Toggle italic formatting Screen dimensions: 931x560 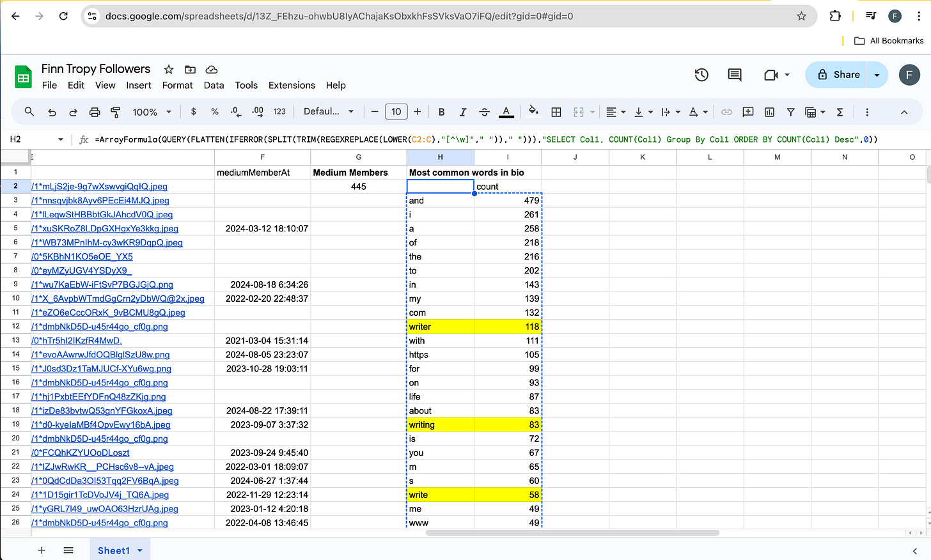[463, 112]
